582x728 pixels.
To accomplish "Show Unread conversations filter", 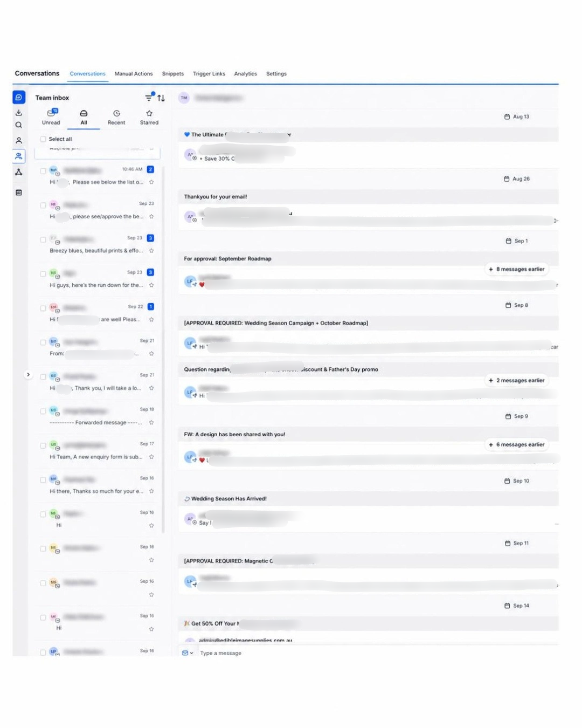I will click(x=51, y=117).
